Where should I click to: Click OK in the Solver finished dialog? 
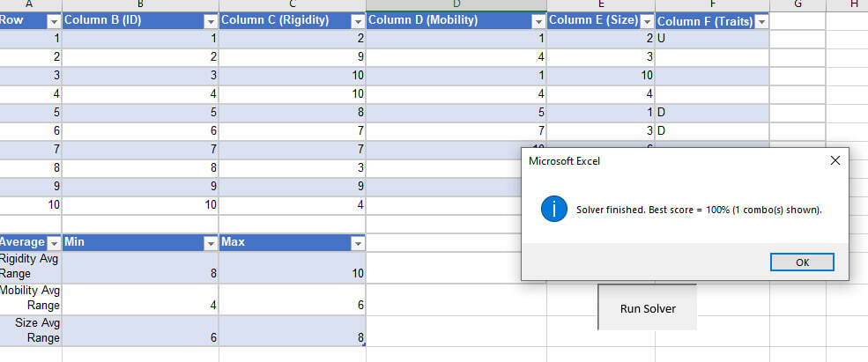pyautogui.click(x=801, y=262)
